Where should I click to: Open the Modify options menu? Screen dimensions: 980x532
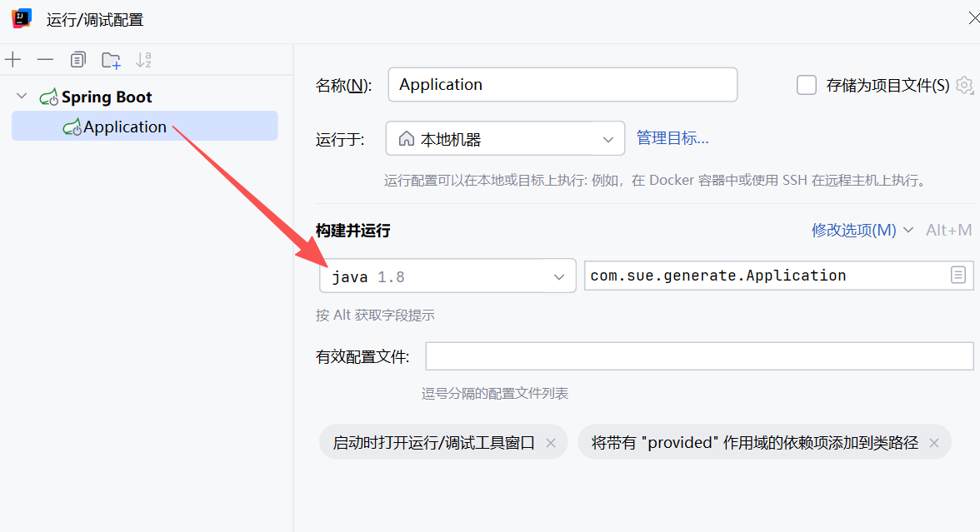coord(862,230)
